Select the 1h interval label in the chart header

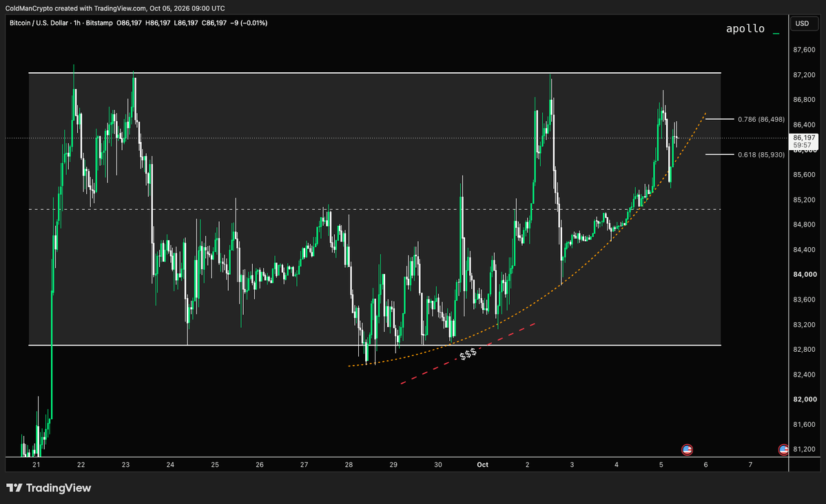point(77,23)
